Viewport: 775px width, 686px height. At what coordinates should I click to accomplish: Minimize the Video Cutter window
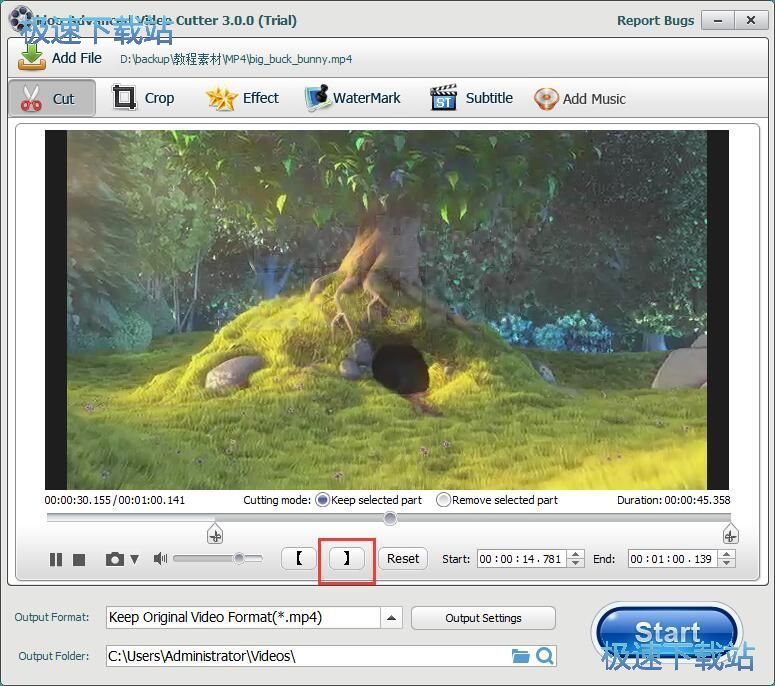[x=718, y=21]
